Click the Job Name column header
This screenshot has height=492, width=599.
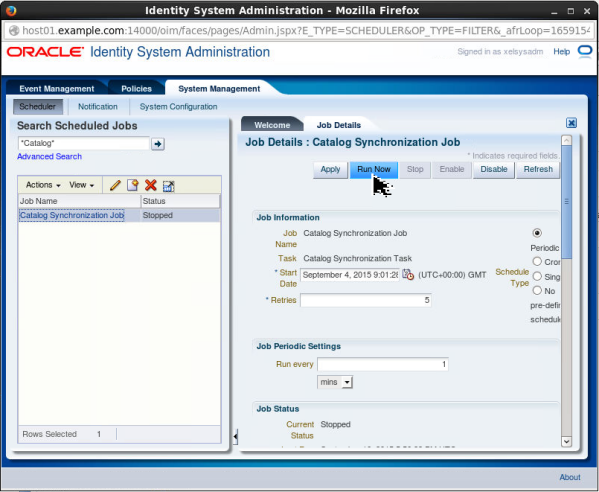pos(79,201)
